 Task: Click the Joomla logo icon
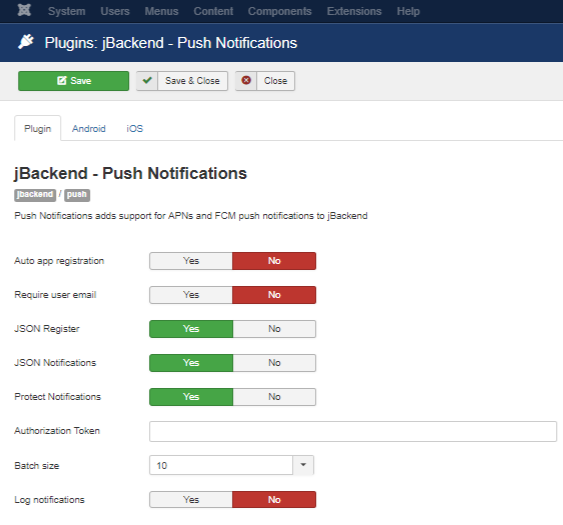(x=24, y=10)
